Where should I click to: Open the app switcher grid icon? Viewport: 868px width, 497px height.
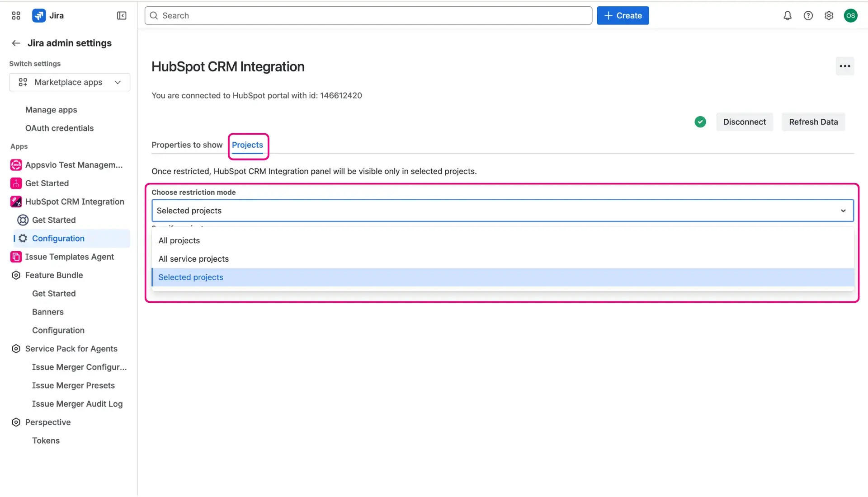[x=16, y=15]
